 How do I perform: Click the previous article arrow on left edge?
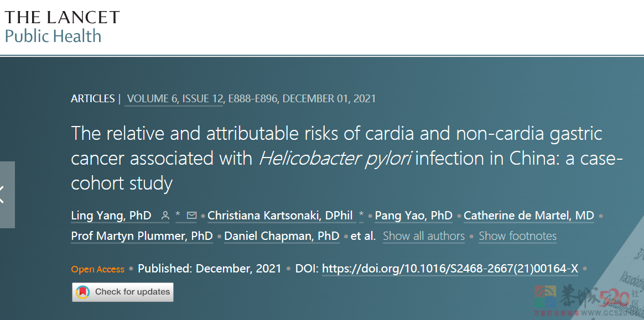pos(7,195)
